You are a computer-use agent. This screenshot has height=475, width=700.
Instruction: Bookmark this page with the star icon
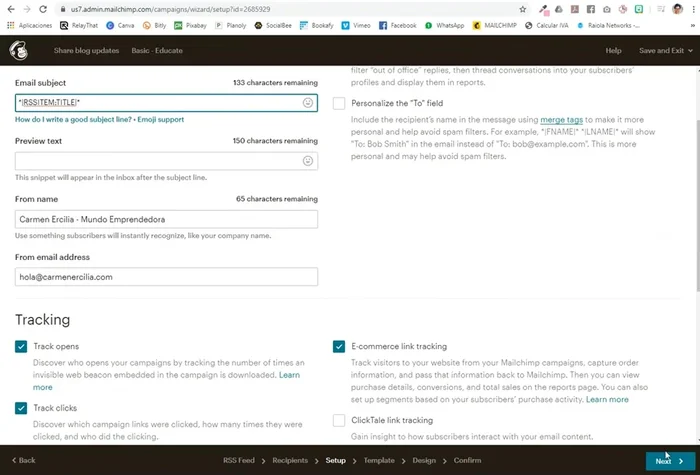[522, 9]
